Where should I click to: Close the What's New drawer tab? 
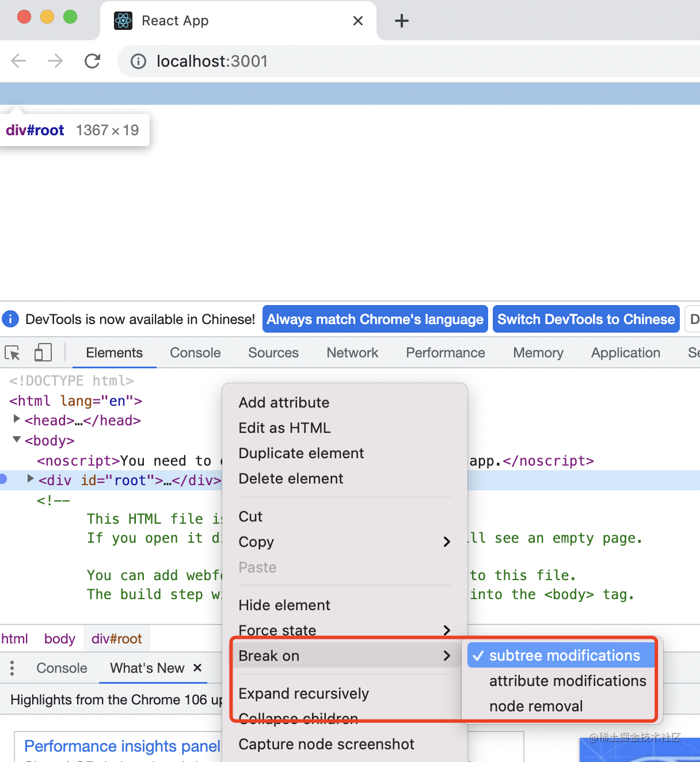tap(197, 668)
